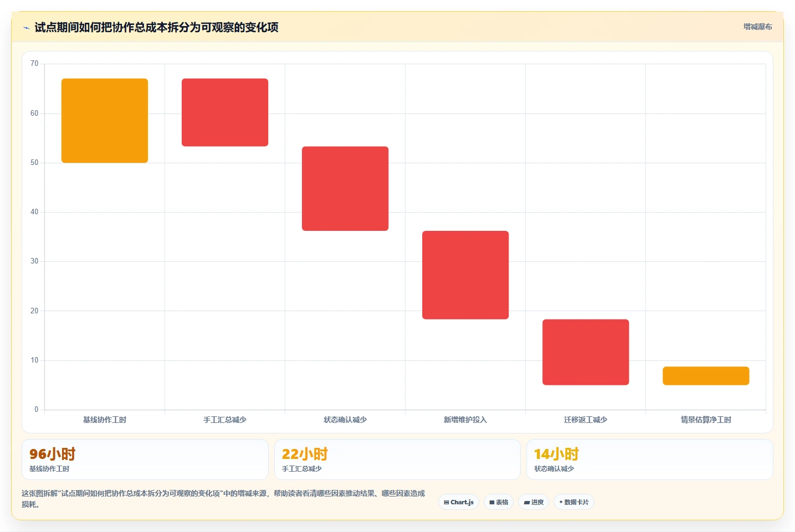
Task: Click the 新增维护投入 x-axis label
Action: [465, 420]
